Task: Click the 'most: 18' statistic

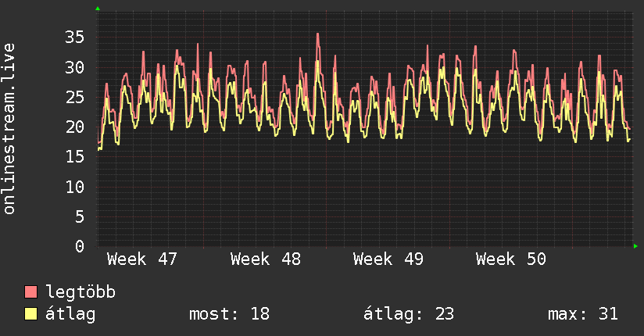Action: [x=229, y=314]
